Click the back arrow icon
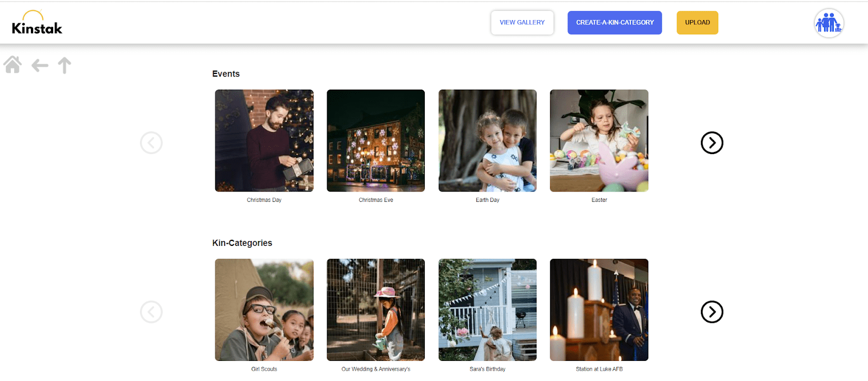Screen dimensions: 868x381 [40, 66]
